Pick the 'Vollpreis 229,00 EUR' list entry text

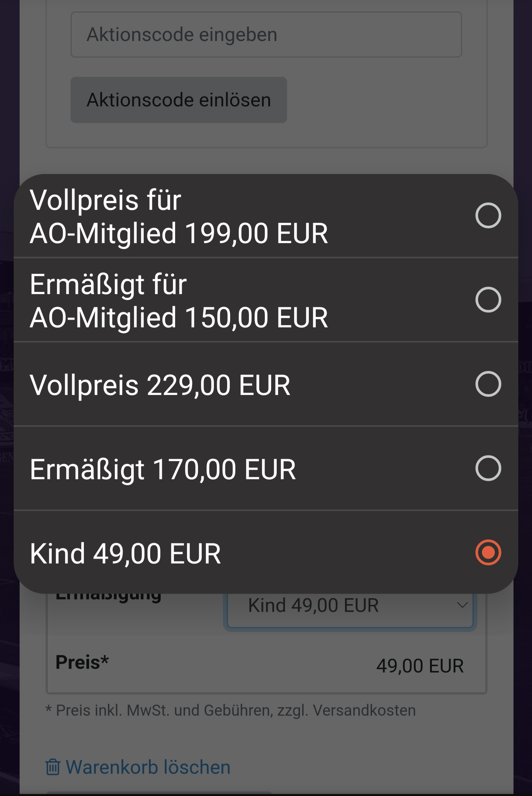click(160, 385)
